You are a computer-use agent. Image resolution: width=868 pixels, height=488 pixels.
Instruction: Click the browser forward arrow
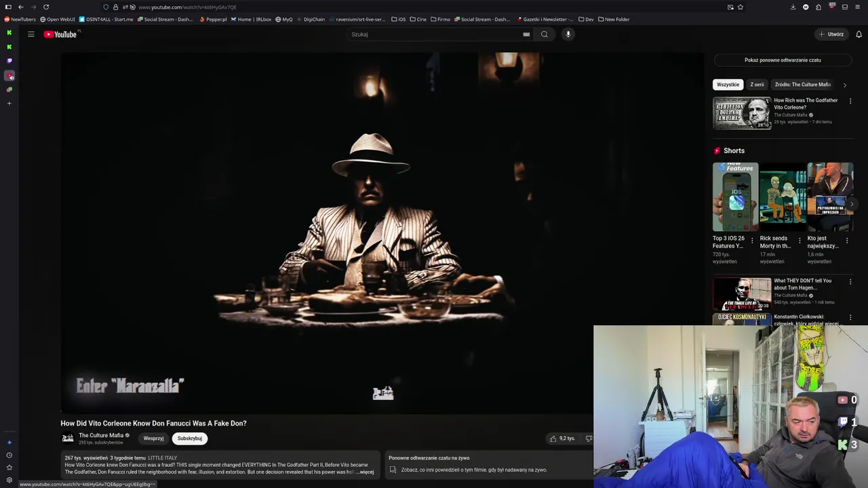point(33,7)
